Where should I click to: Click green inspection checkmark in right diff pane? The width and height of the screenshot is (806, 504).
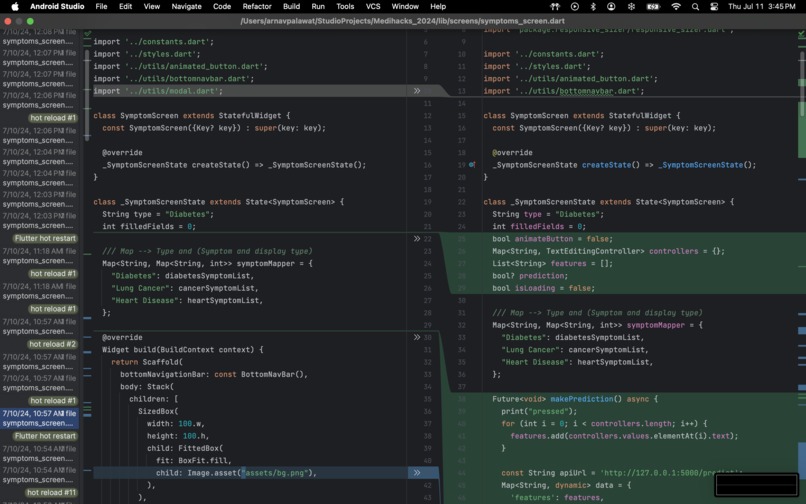click(x=801, y=34)
